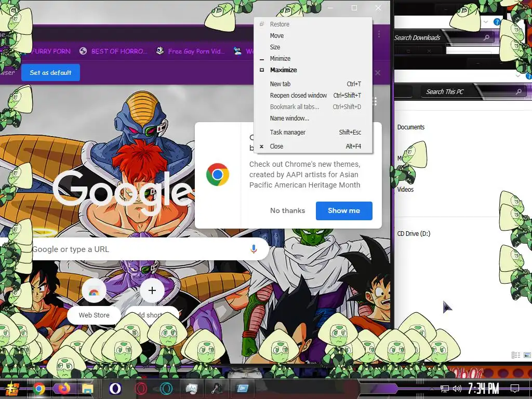Select Videos in This PC window

405,189
